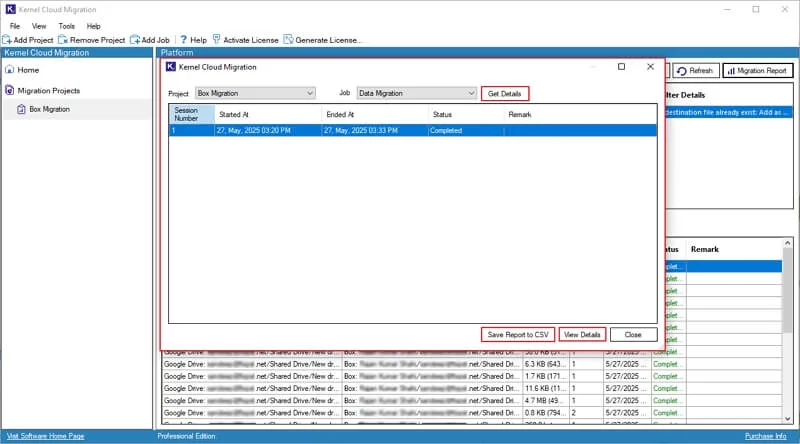Click the Status column header in dialog
Screen dimensions: 800x444
[466, 114]
